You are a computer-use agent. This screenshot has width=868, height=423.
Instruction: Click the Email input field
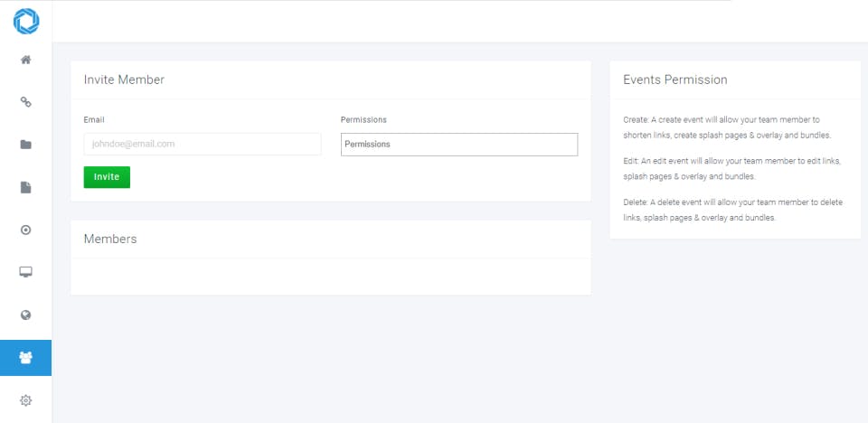(202, 144)
